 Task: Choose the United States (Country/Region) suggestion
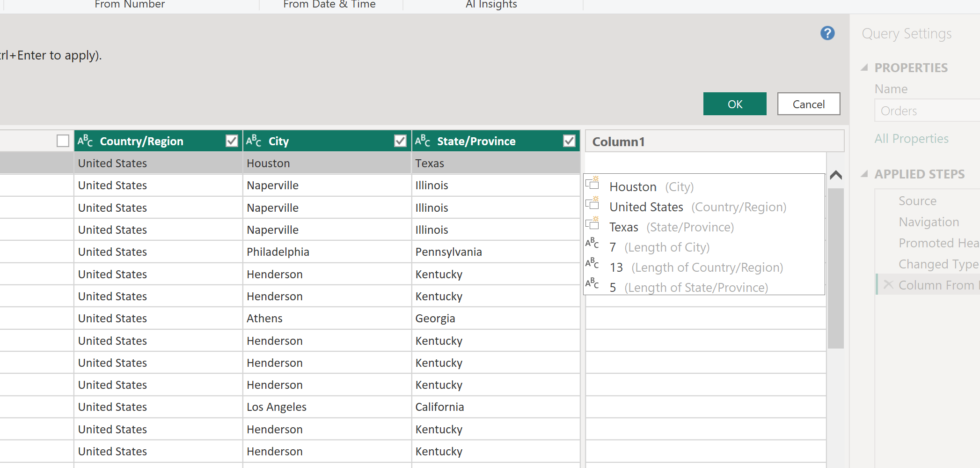click(x=697, y=207)
